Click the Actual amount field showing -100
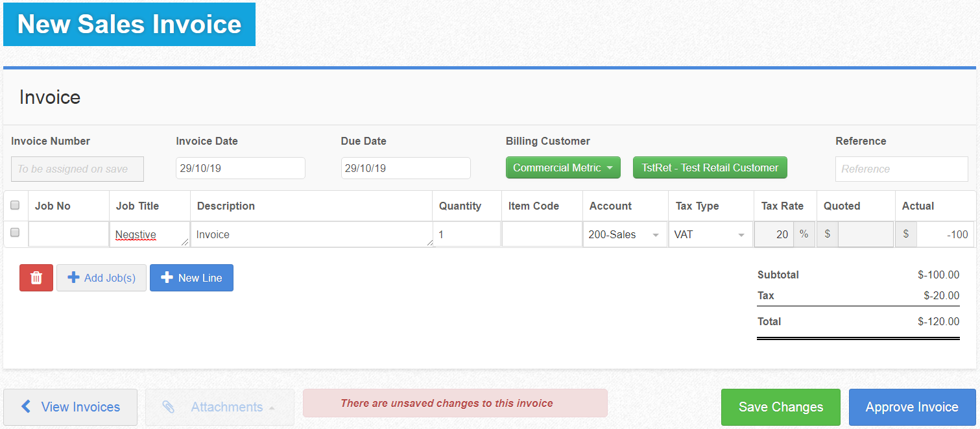This screenshot has width=980, height=429. point(944,234)
